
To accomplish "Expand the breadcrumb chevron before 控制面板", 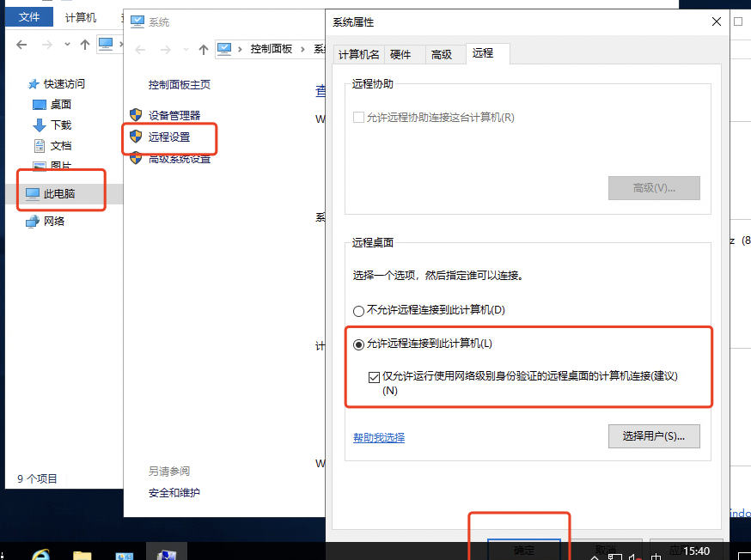I will [241, 50].
